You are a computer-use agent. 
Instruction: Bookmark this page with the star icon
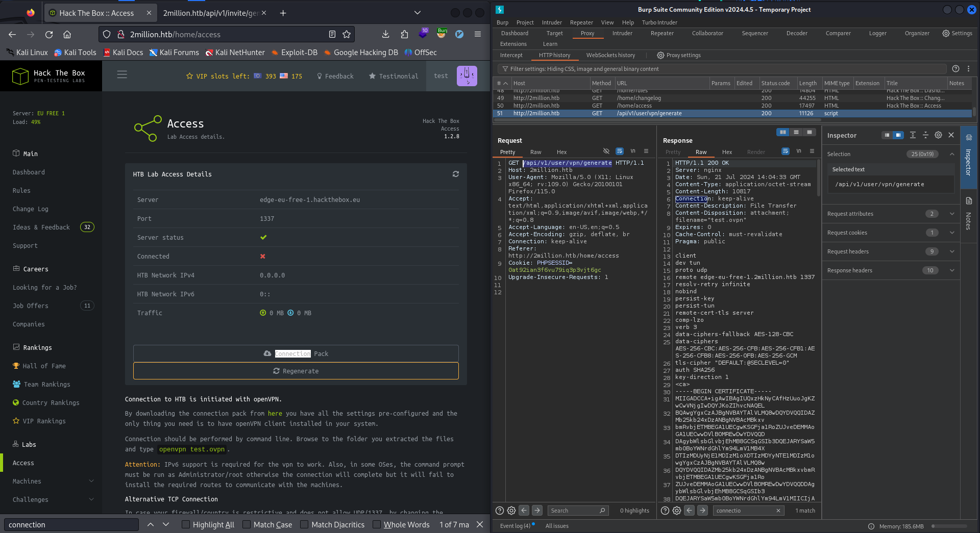tap(347, 34)
